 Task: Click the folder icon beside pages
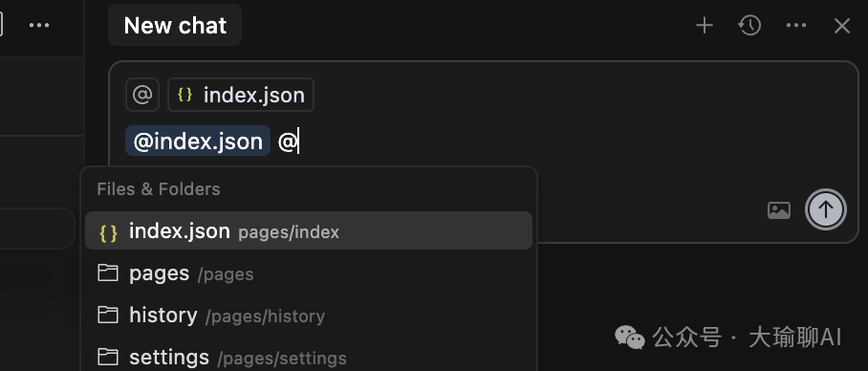click(108, 273)
